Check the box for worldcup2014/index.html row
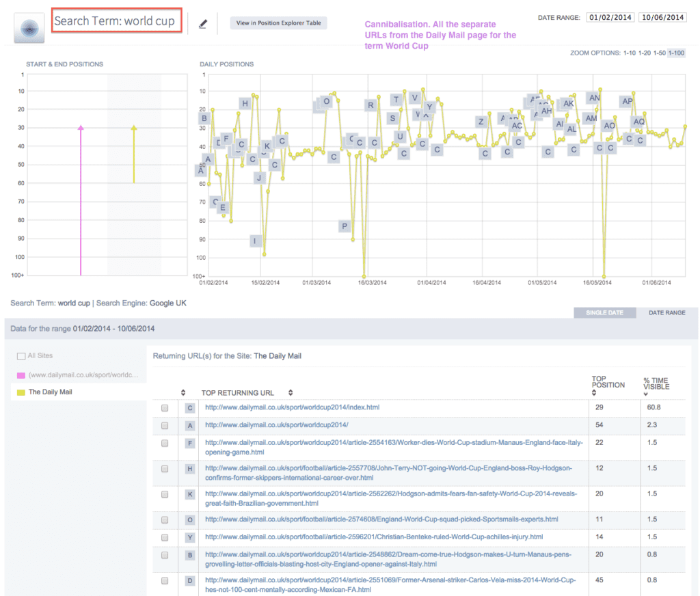This screenshot has width=700, height=596. coord(165,407)
